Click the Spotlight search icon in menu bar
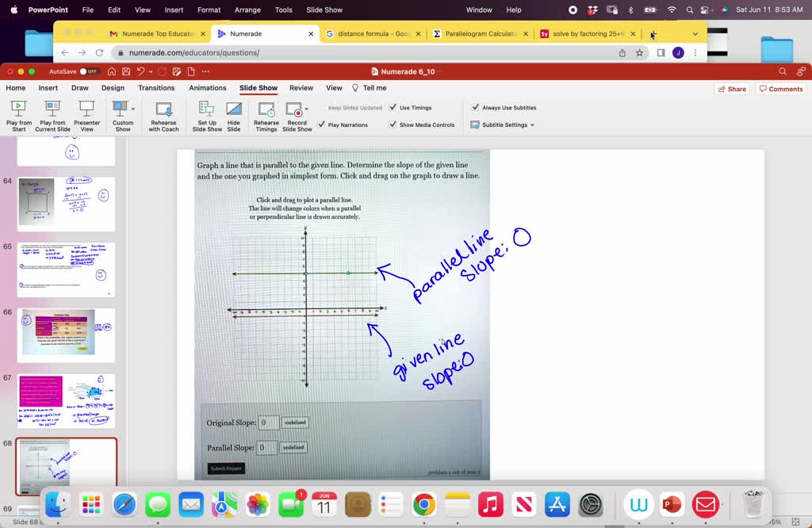 pos(689,10)
